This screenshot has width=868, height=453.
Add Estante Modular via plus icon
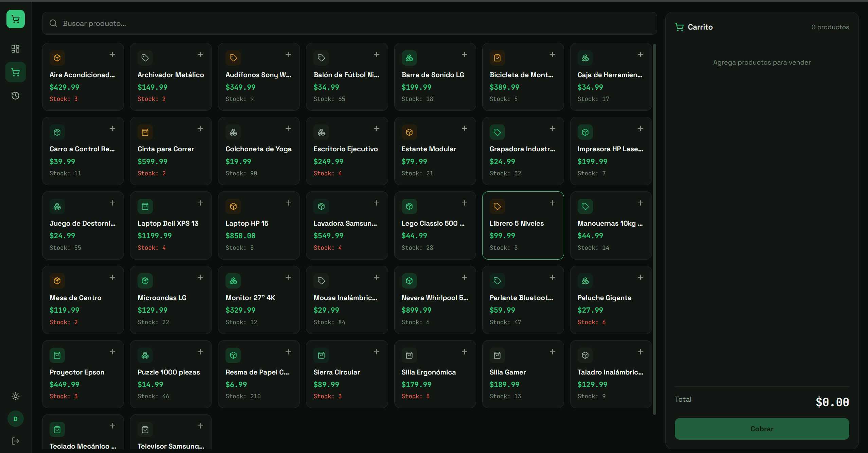(465, 128)
